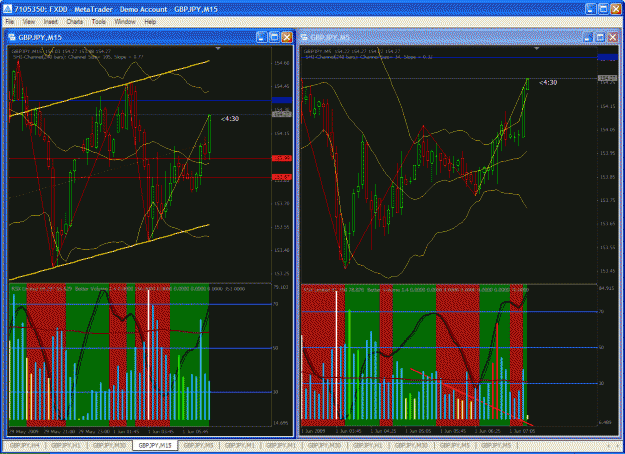Click the chart shift triangle in M5 chart
Screen dimensions: 625x454
[x=537, y=48]
